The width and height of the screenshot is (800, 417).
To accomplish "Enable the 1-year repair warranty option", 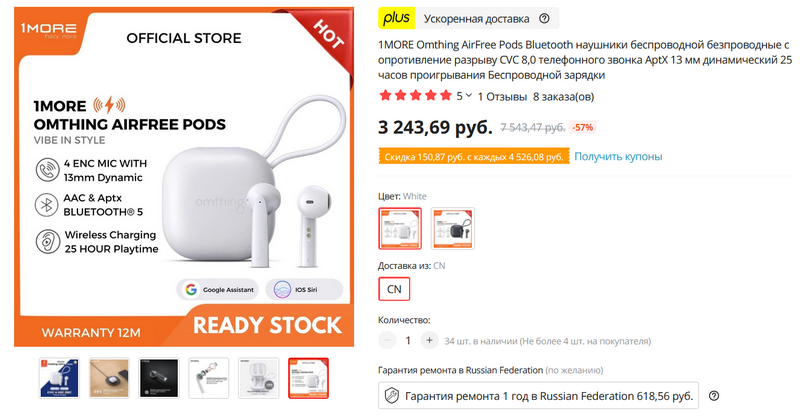I will [538, 396].
